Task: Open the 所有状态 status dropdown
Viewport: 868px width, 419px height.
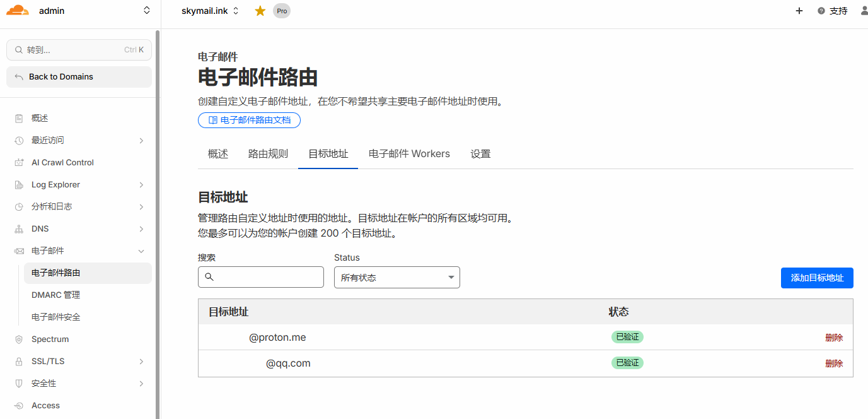Action: tap(396, 278)
